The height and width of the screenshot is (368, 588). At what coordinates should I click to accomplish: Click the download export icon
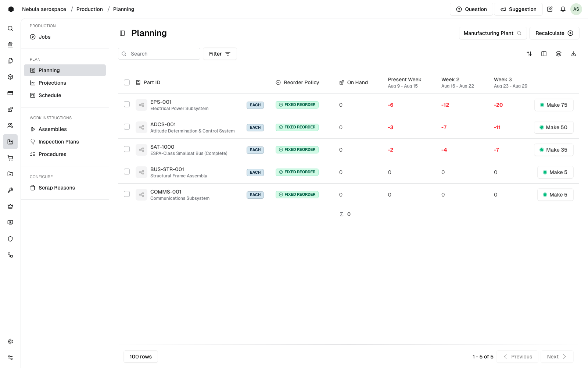point(573,54)
